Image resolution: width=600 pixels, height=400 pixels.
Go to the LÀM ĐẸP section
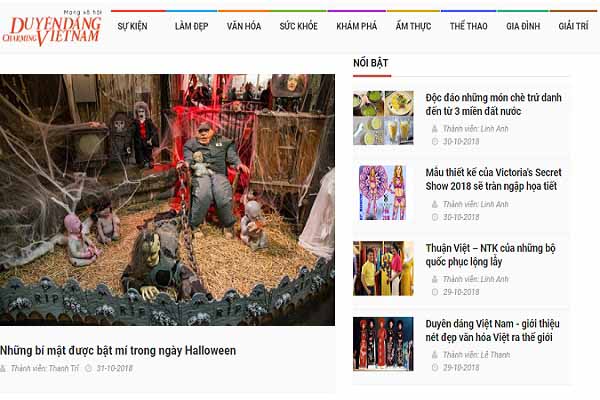point(191,26)
